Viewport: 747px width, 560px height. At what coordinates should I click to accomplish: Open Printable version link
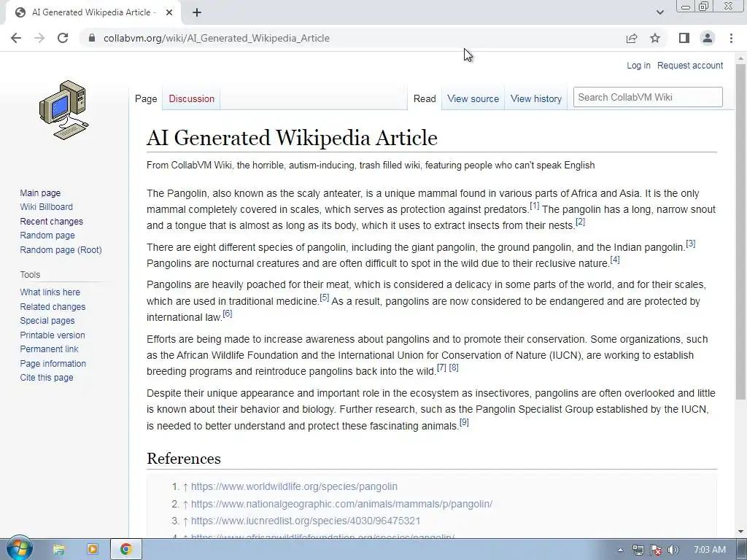point(53,335)
